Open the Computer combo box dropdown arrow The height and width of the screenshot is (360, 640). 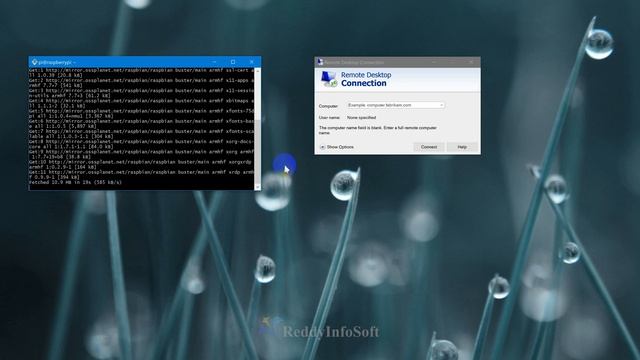[x=441, y=105]
